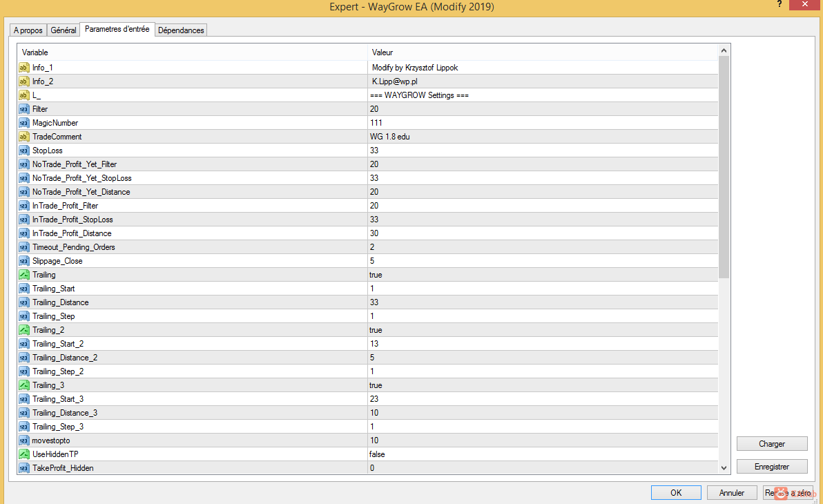Click the icon beside InTrade_Profit_StopLoss
The image size is (823, 504).
[23, 220]
